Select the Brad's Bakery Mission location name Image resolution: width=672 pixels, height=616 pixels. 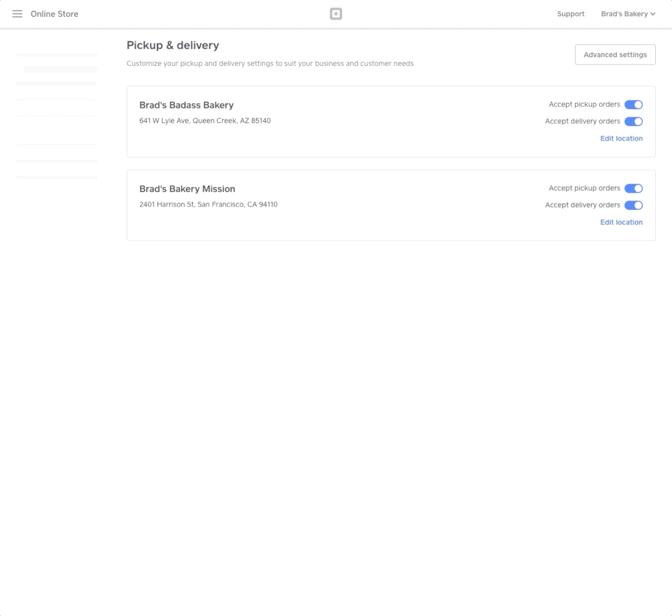click(187, 189)
